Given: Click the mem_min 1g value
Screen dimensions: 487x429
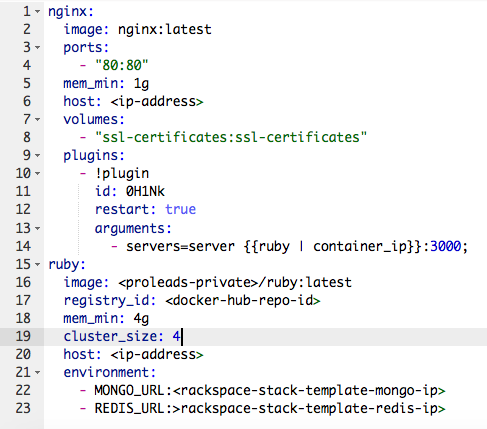Looking at the screenshot, I should tap(141, 84).
